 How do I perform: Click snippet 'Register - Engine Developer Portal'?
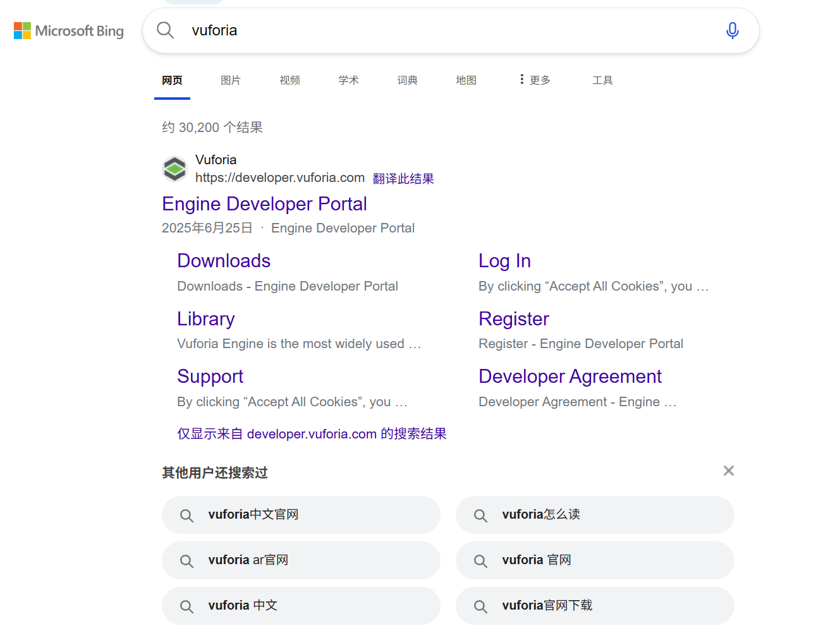[581, 344]
